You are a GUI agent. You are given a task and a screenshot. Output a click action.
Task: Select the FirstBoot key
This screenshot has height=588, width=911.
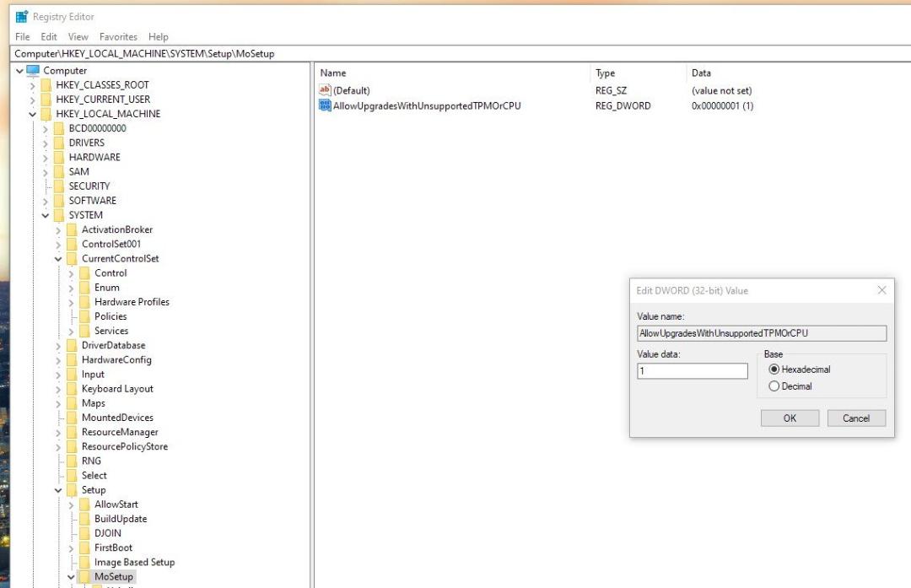click(113, 548)
